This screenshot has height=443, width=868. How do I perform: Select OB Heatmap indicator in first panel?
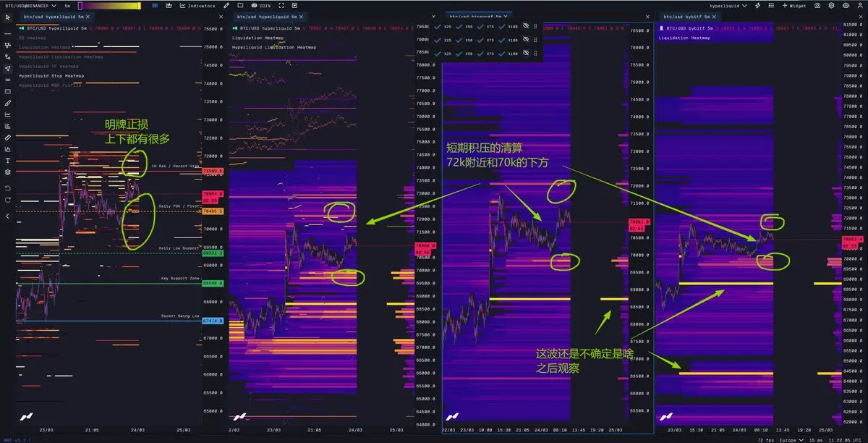(32, 38)
